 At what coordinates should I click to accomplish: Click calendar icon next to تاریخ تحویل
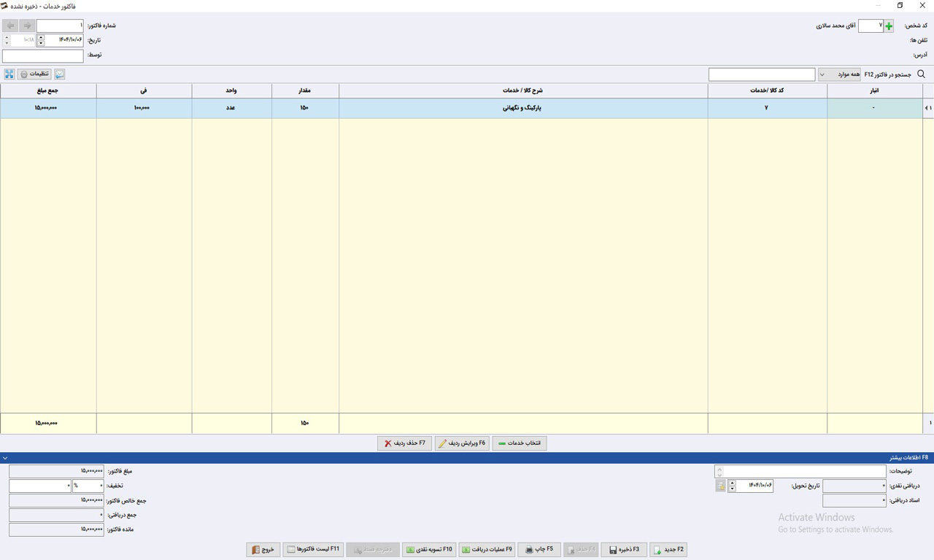(720, 486)
